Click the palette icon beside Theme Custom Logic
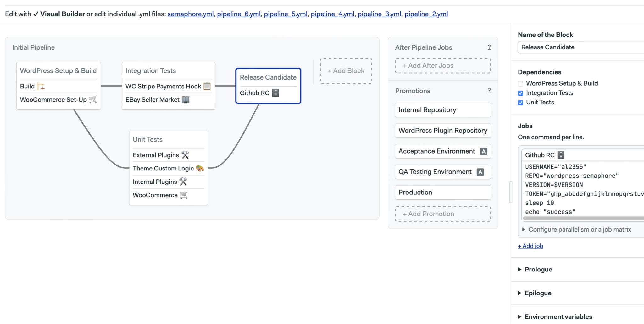 coord(199,168)
